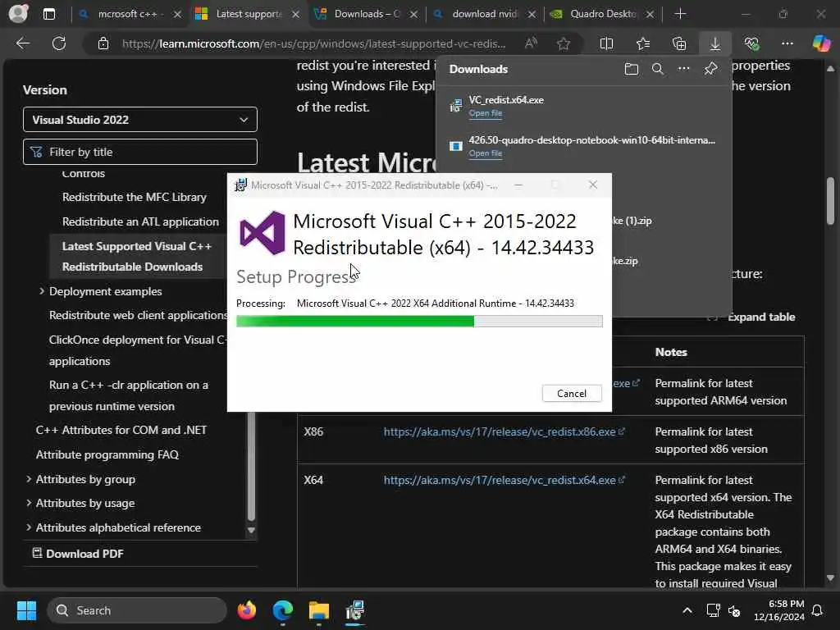The height and width of the screenshot is (630, 840).
Task: Close the Quadro Desktop tab
Action: point(650,15)
